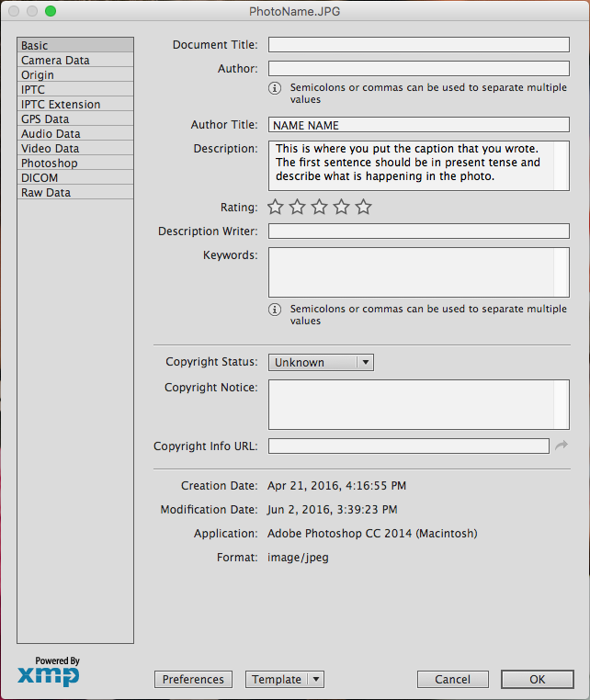Open the GPS Data section
The width and height of the screenshot is (590, 700).
click(45, 119)
